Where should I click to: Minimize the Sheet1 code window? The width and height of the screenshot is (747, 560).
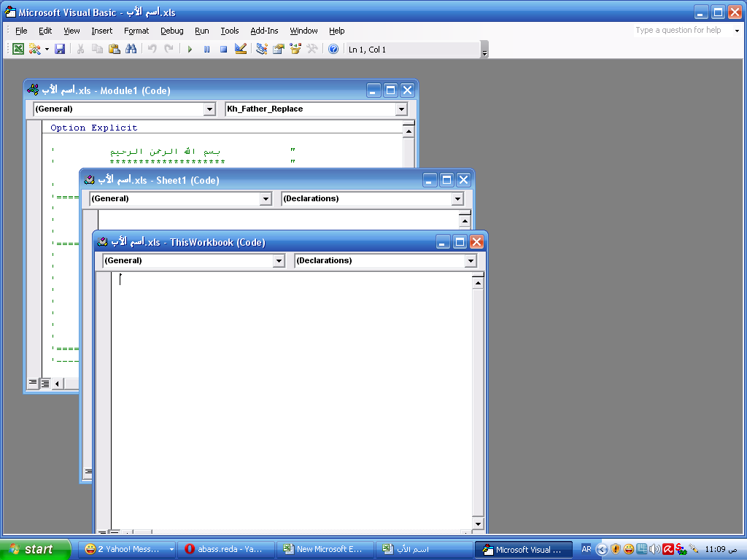pyautogui.click(x=430, y=180)
